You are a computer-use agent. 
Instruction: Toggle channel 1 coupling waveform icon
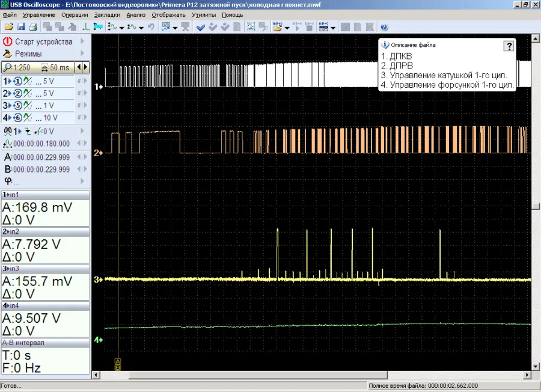(x=28, y=81)
